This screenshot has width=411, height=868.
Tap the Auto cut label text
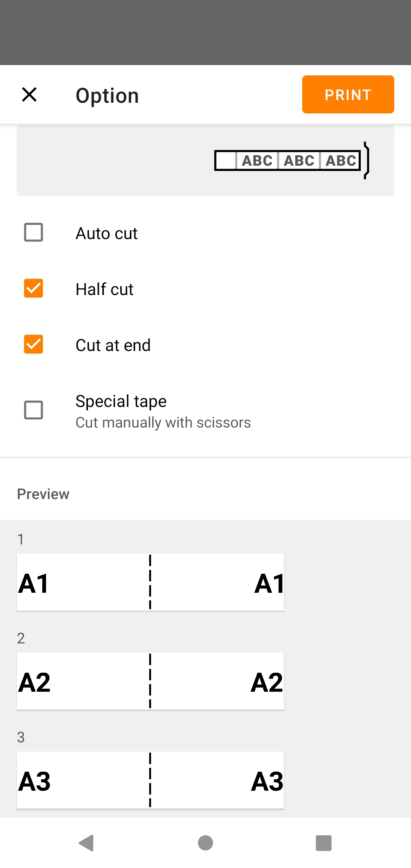click(x=107, y=233)
